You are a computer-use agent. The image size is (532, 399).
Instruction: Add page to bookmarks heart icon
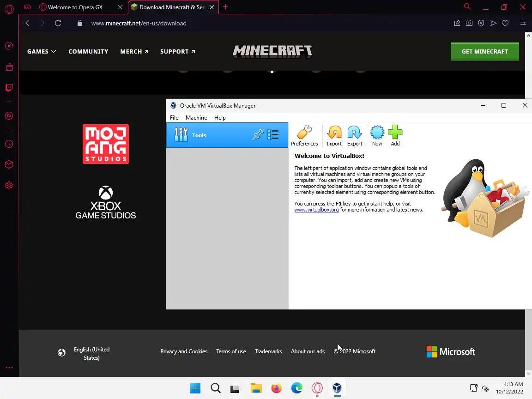click(x=505, y=23)
